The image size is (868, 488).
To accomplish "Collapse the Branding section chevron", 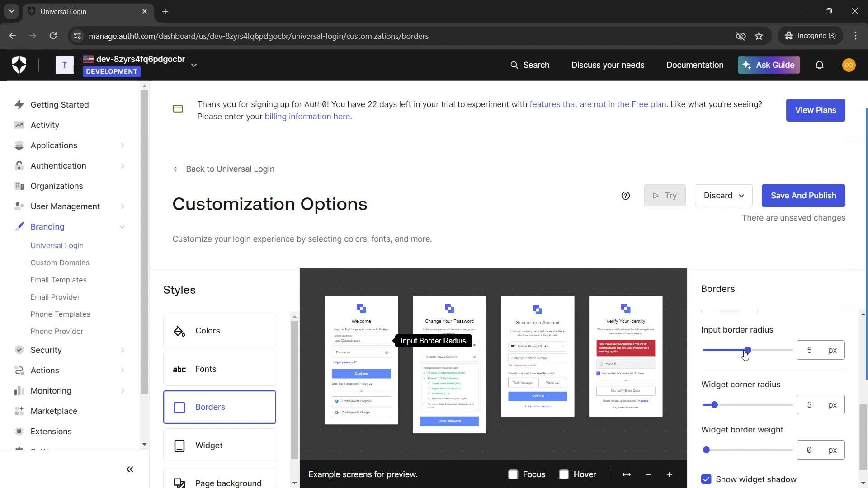I will pyautogui.click(x=122, y=227).
